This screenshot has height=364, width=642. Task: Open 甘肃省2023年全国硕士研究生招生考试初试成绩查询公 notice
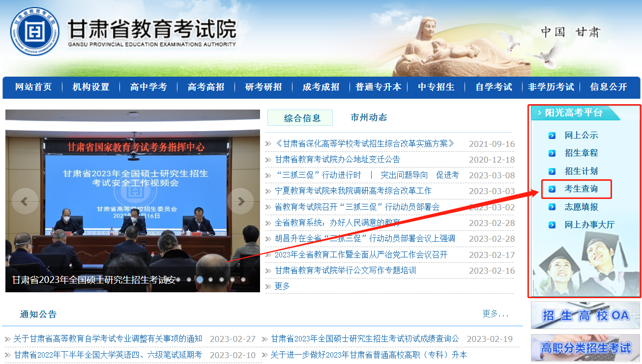tap(365, 339)
